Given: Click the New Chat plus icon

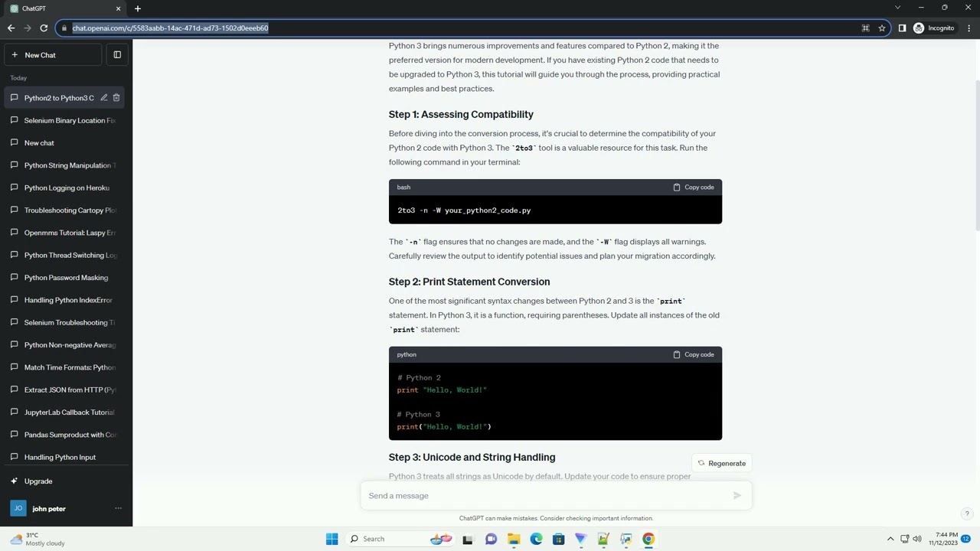Looking at the screenshot, I should [x=14, y=55].
